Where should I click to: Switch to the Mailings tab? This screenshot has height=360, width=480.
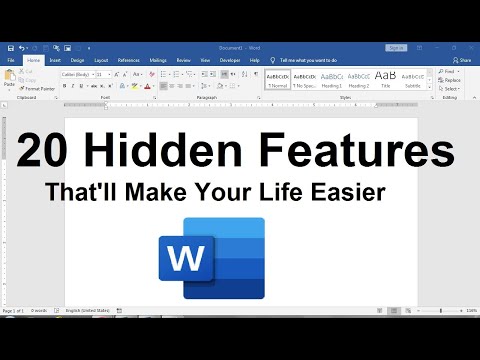click(158, 60)
